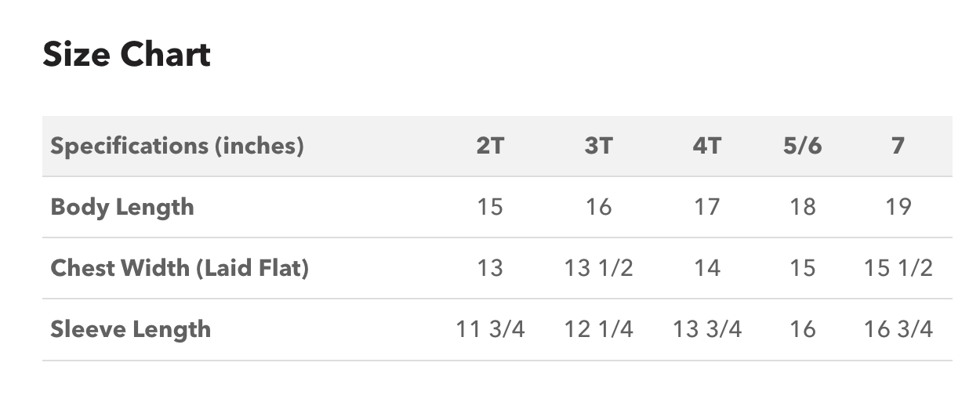Select the chest width value 15 1/2
The width and height of the screenshot is (980, 406).
[898, 268]
